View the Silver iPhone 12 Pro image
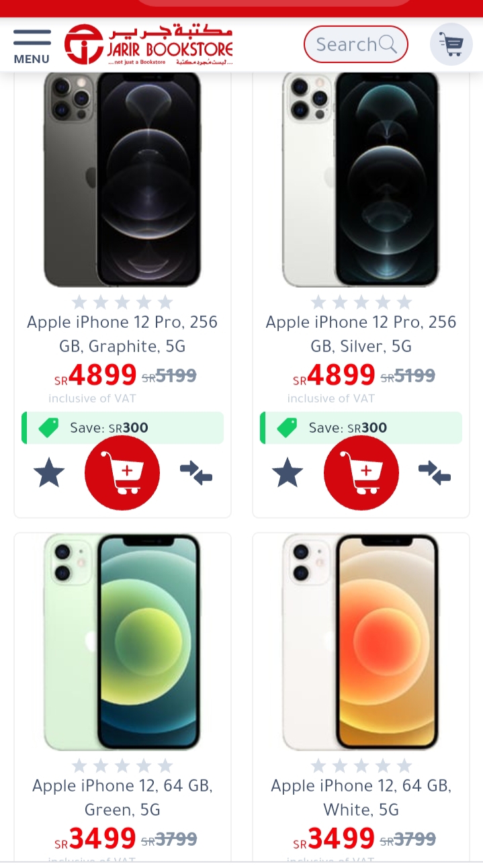 pyautogui.click(x=361, y=179)
